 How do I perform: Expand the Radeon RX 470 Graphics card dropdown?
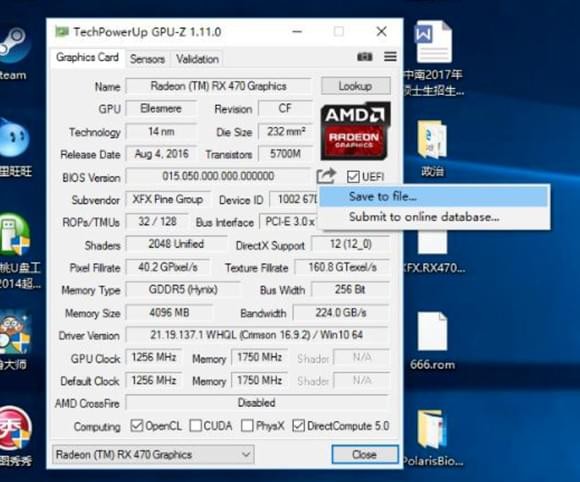[x=153, y=454]
